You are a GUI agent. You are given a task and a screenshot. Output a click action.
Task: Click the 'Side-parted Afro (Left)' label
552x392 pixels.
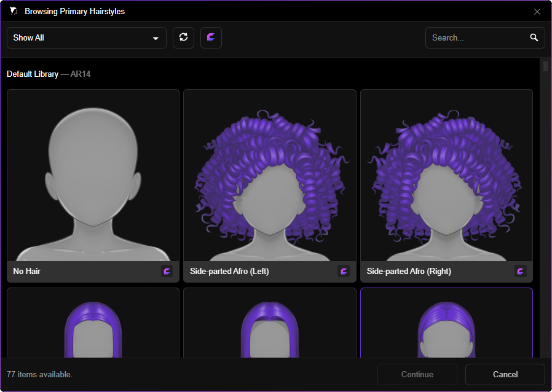coord(229,271)
